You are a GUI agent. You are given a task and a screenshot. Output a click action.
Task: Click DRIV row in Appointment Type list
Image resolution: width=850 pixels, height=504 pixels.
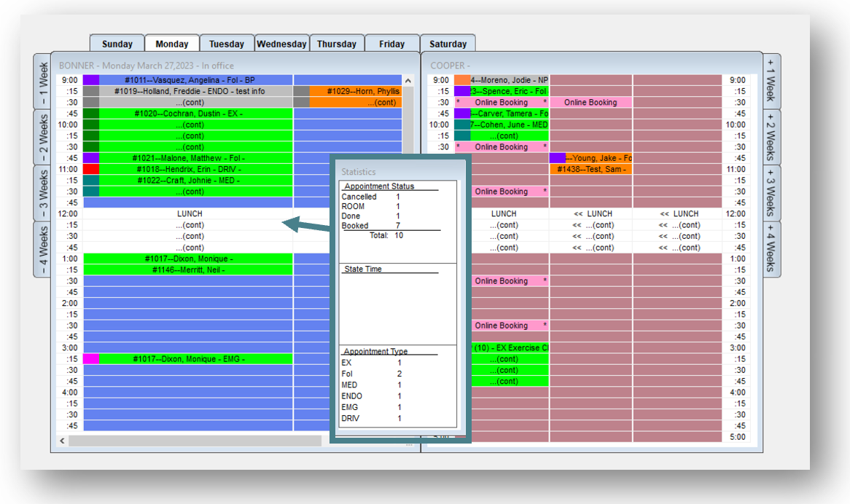(372, 419)
